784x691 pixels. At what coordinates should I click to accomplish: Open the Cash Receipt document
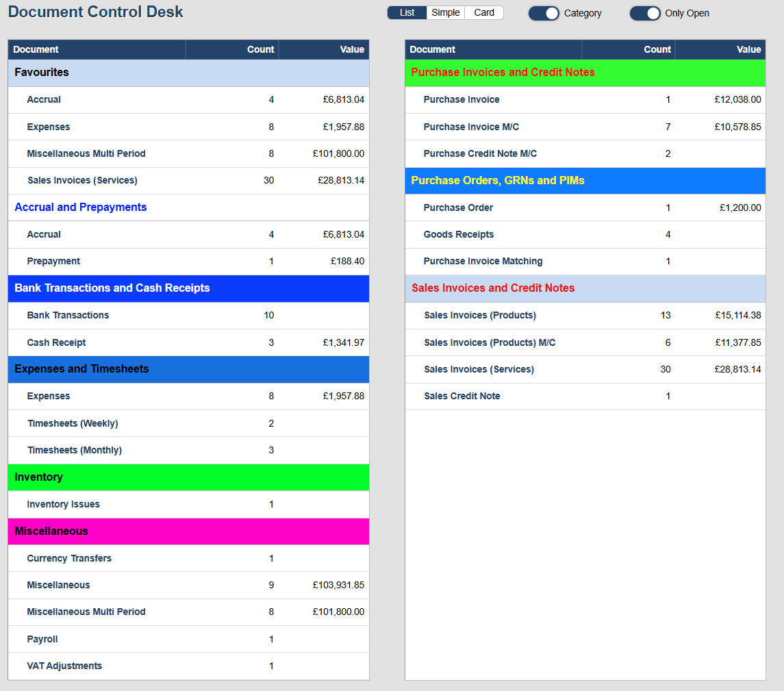[56, 342]
